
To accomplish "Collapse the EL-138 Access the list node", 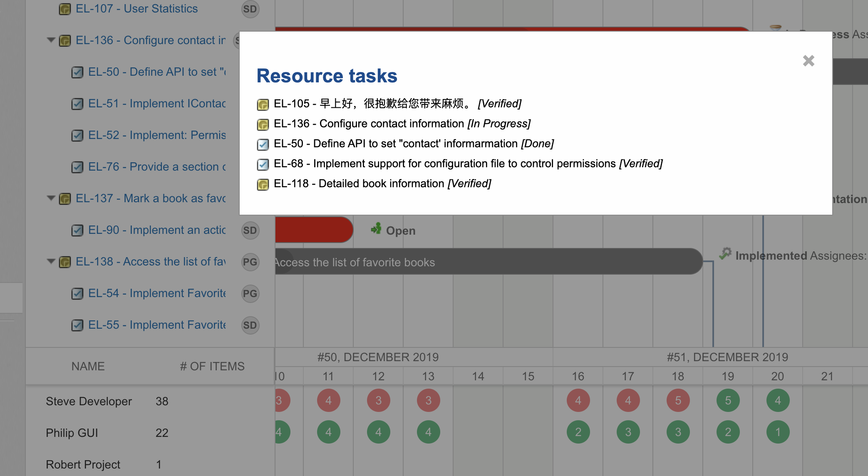I will coord(51,262).
